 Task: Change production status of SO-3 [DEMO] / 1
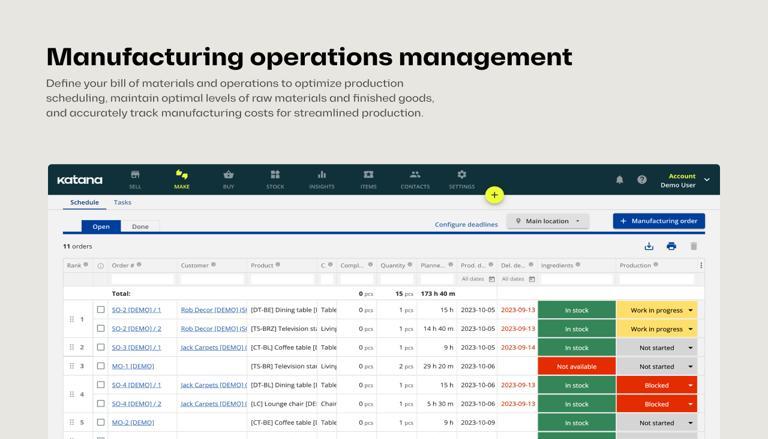657,347
